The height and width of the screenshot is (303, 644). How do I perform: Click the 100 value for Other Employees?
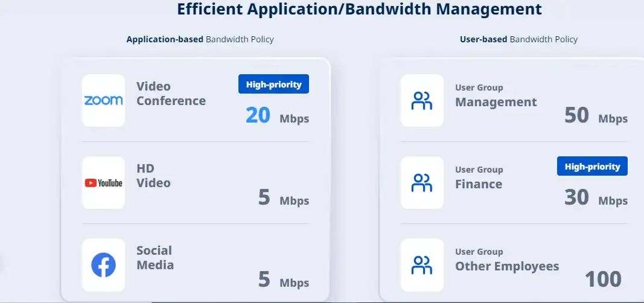[603, 279]
